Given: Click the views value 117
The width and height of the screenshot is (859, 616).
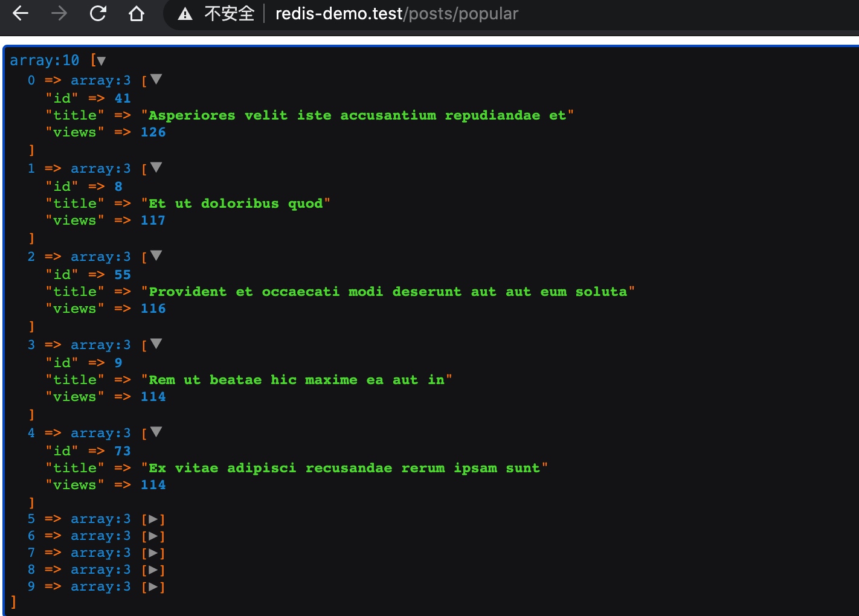Looking at the screenshot, I should [153, 220].
